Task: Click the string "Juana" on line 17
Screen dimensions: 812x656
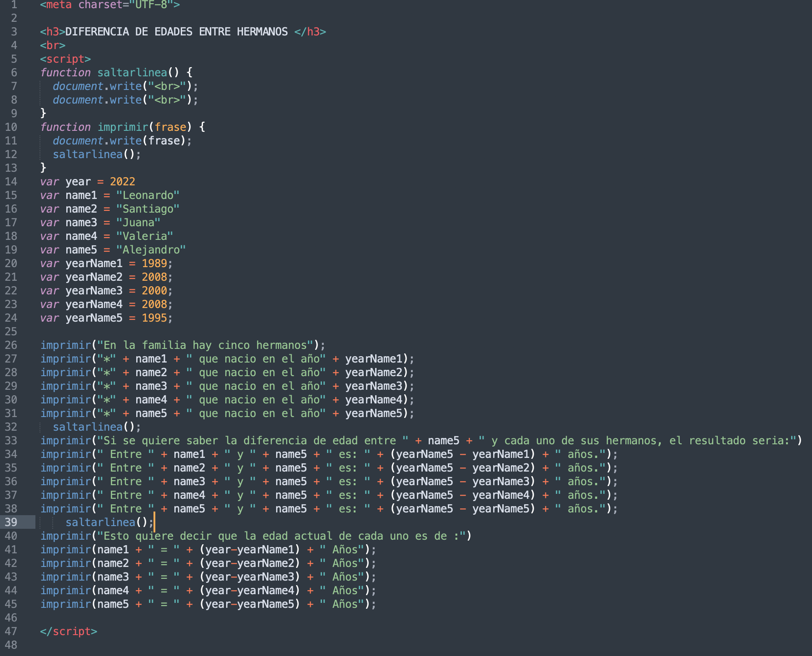Action: tap(139, 223)
